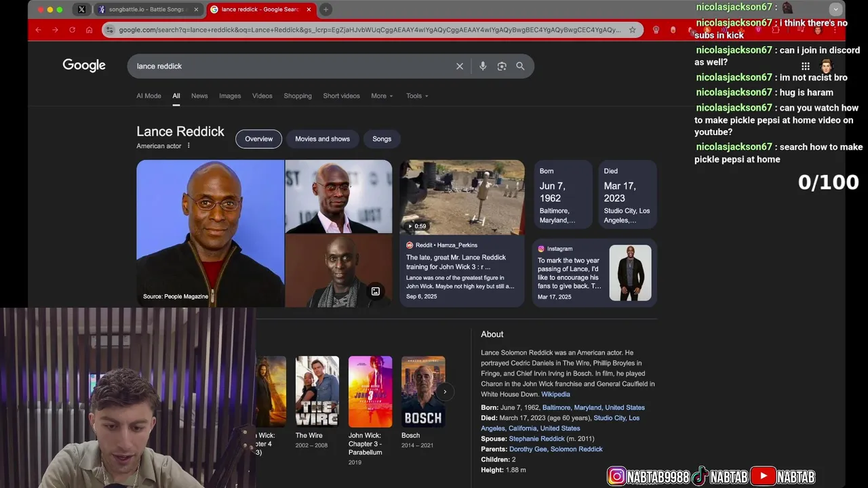Open The Wire poster
Image resolution: width=868 pixels, height=488 pixels.
click(x=317, y=392)
